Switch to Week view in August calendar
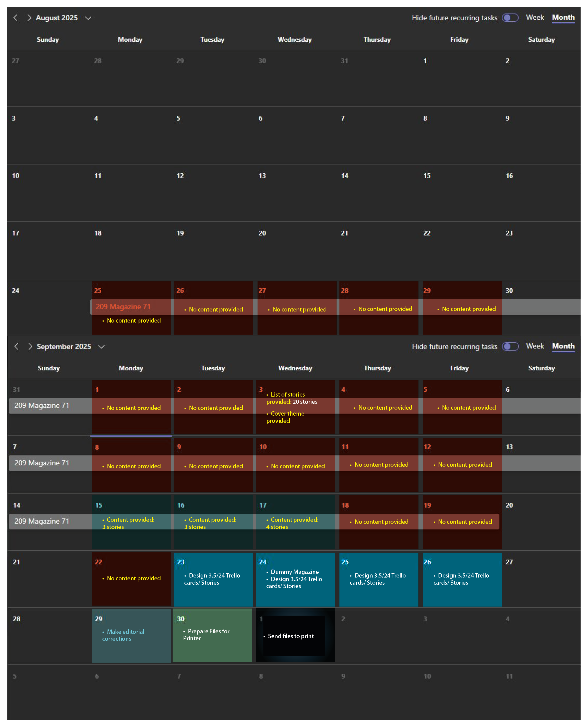 point(535,17)
